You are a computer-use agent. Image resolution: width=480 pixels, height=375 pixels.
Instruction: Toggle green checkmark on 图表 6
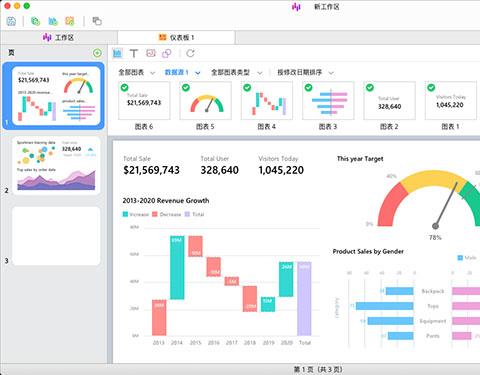click(x=124, y=88)
